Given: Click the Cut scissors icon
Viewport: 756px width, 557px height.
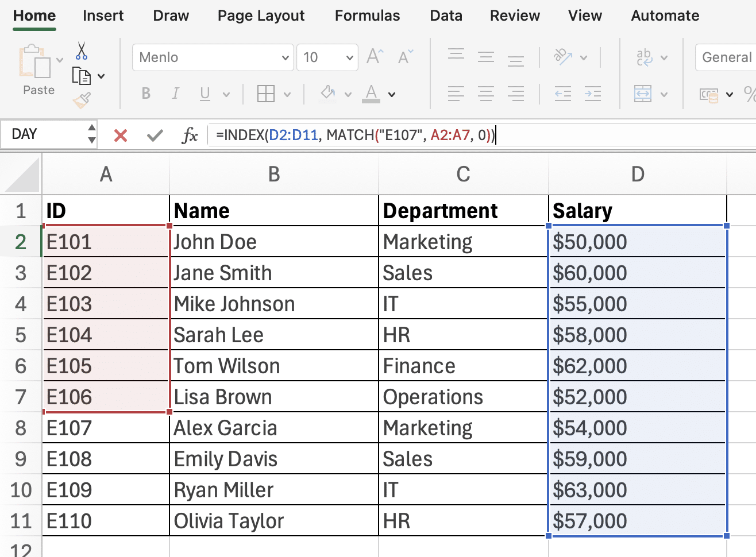Looking at the screenshot, I should coord(82,51).
